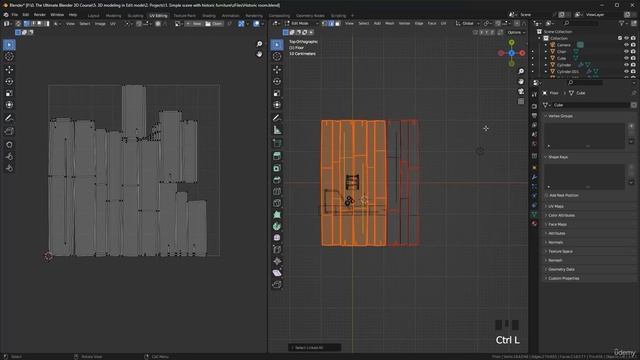640x360 pixels.
Task: Select the Scale tool in the UV editor
Action: (x=9, y=93)
